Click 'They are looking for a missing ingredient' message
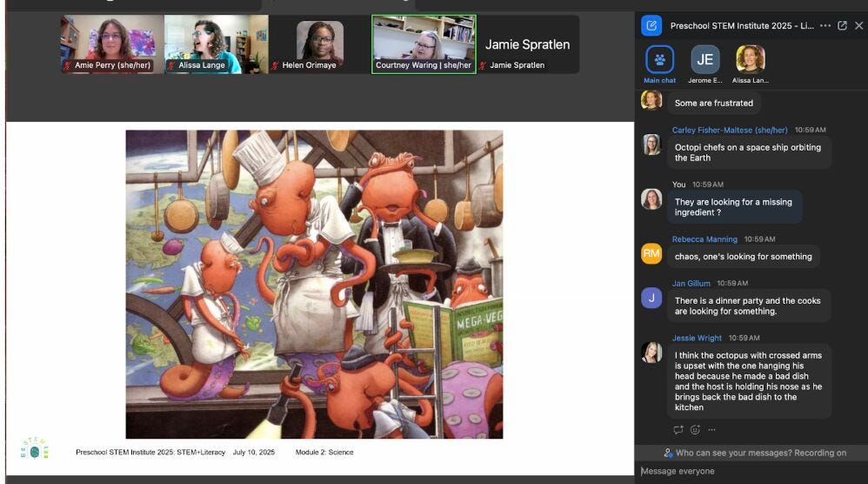This screenshot has width=868, height=484. tap(734, 207)
